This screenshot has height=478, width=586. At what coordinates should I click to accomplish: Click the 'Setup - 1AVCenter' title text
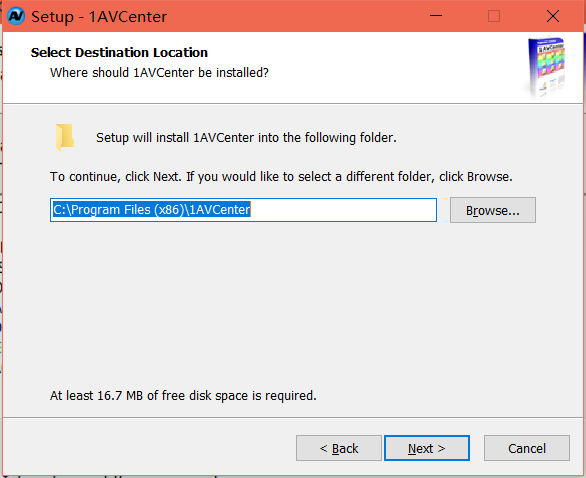99,17
